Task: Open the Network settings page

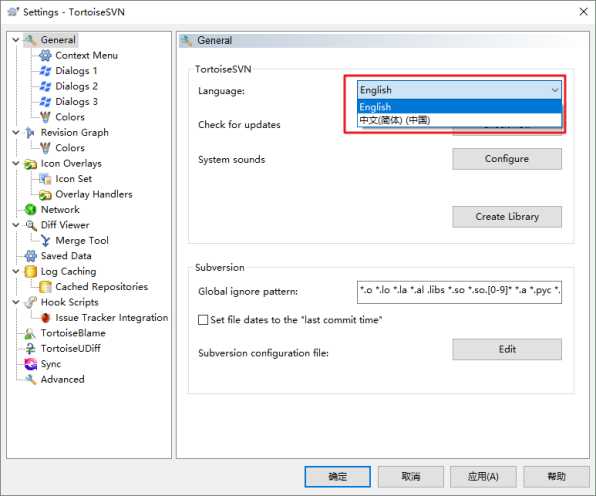Action: coord(60,210)
